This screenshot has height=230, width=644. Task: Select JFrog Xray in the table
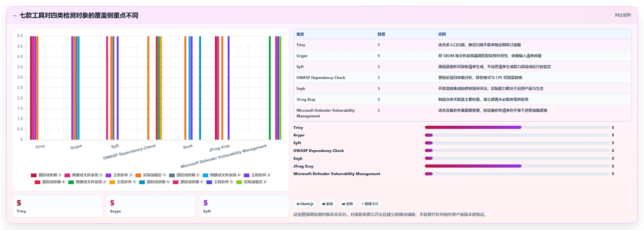306,100
